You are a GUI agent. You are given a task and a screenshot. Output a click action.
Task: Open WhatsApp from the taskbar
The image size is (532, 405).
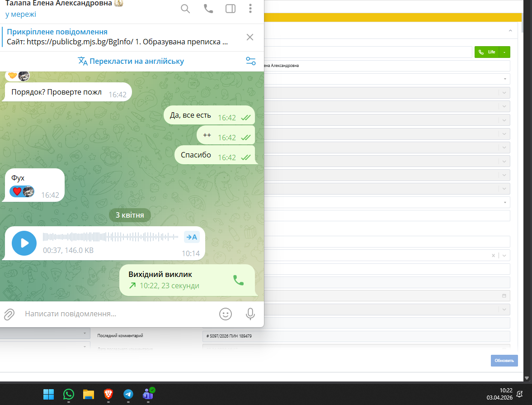pos(69,394)
